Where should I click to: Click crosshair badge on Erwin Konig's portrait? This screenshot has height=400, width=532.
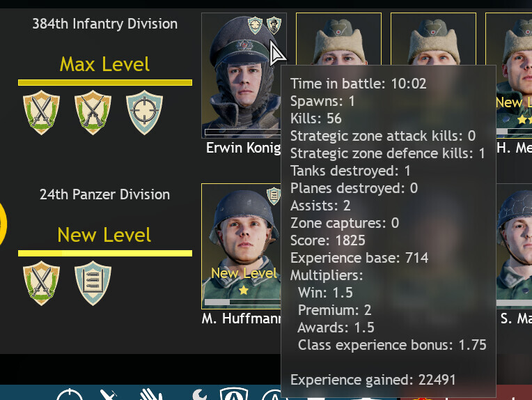tap(255, 25)
